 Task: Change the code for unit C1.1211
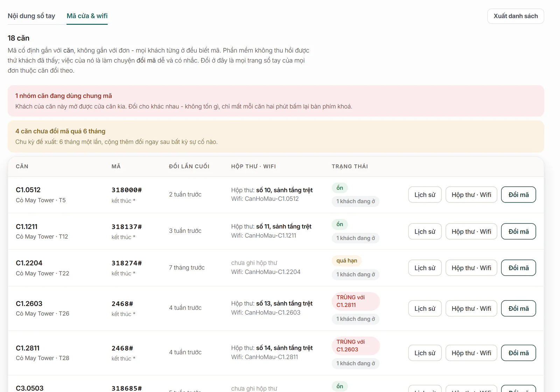tap(518, 231)
